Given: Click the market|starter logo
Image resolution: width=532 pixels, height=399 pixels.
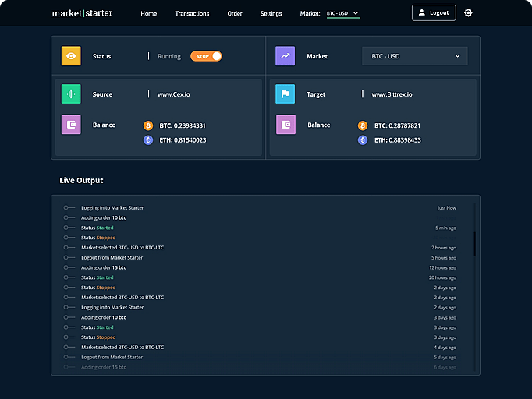Looking at the screenshot, I should click(80, 13).
